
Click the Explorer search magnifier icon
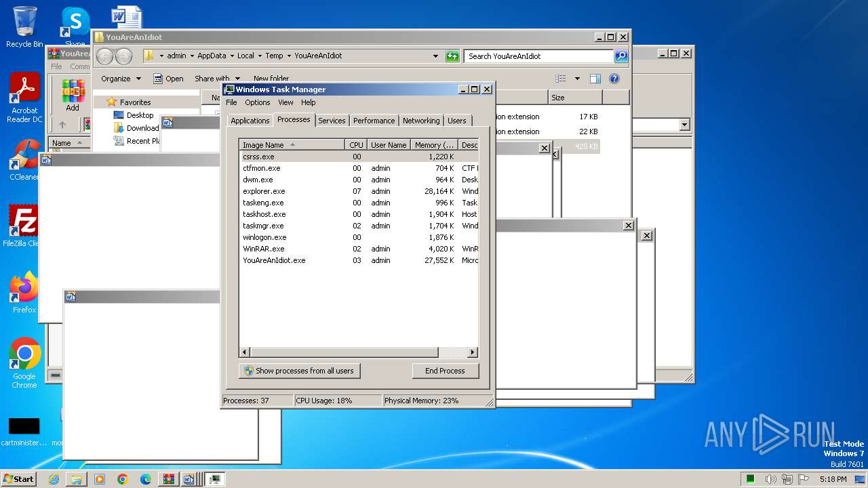click(x=621, y=56)
